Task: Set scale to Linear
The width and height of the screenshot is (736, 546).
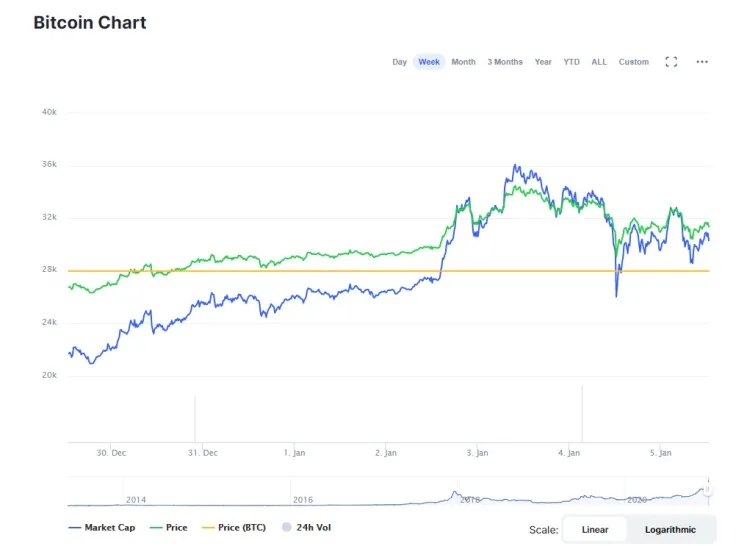Action: click(x=595, y=530)
